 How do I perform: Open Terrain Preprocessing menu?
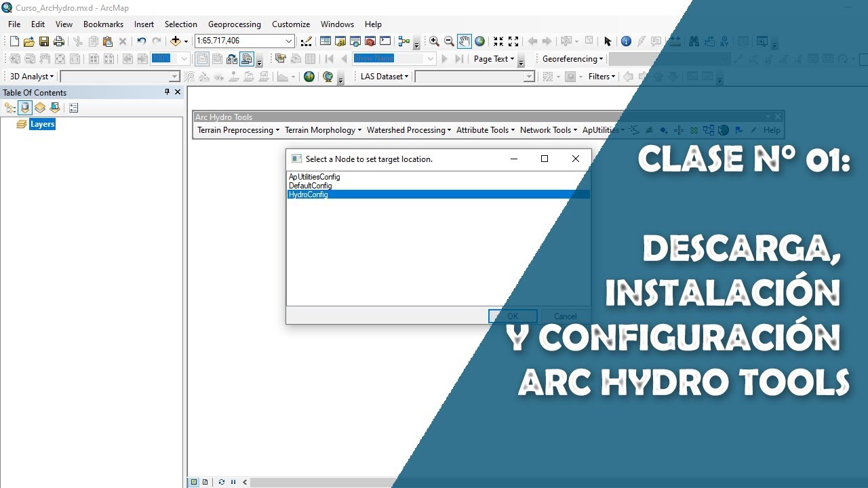point(238,130)
